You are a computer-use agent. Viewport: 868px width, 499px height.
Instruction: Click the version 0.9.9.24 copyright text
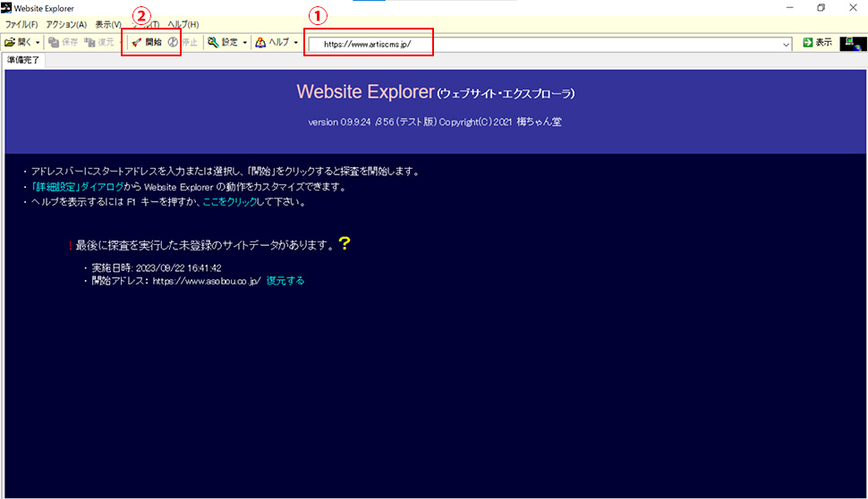[x=435, y=122]
